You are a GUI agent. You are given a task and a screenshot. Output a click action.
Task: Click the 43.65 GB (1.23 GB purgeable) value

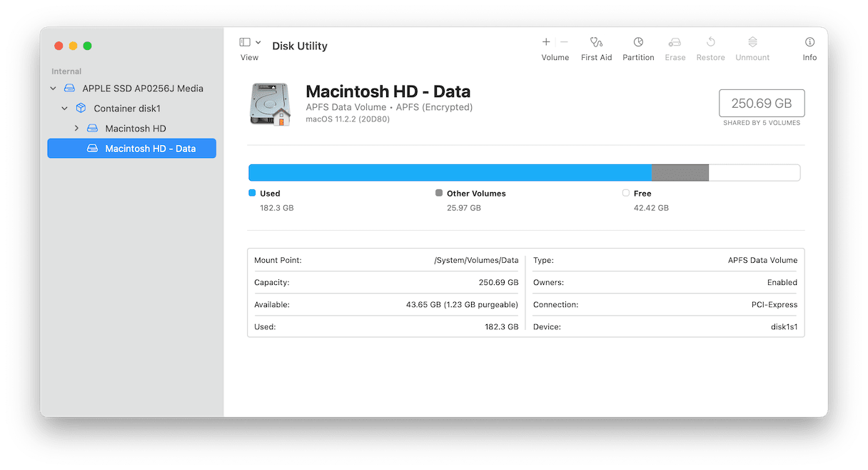point(462,305)
